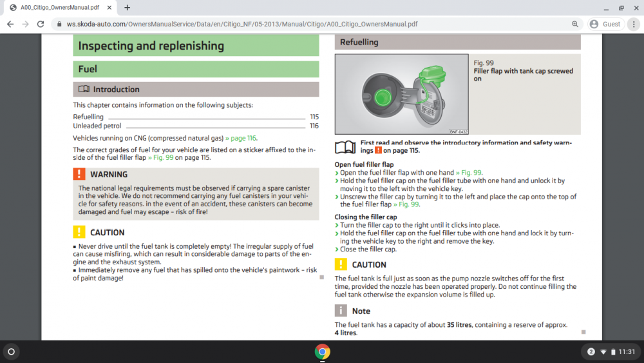The height and width of the screenshot is (363, 644).
Task: Click yellow CAUTION icon under Refuelling
Action: click(x=341, y=264)
